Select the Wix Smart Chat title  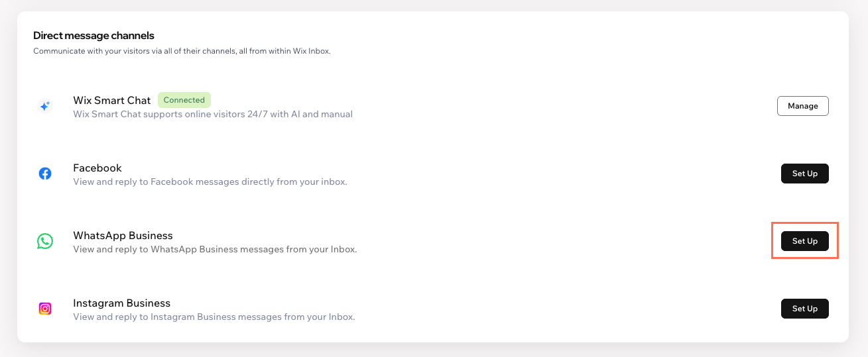pos(112,100)
